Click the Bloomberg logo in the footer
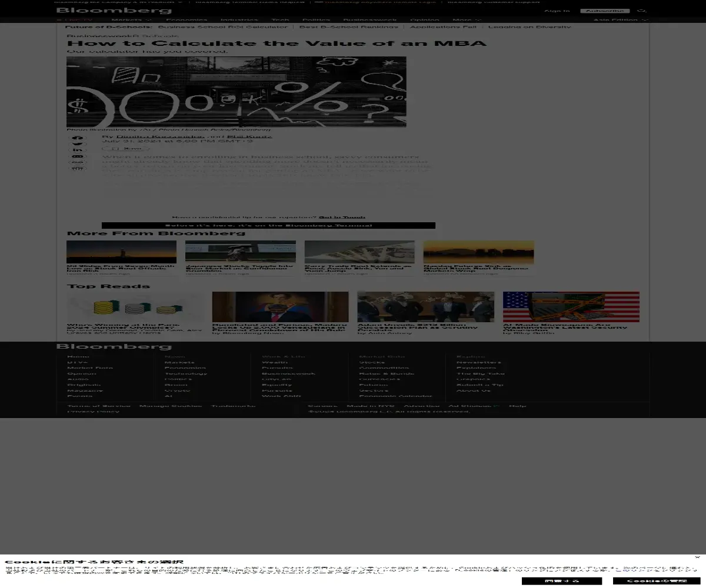 point(114,347)
